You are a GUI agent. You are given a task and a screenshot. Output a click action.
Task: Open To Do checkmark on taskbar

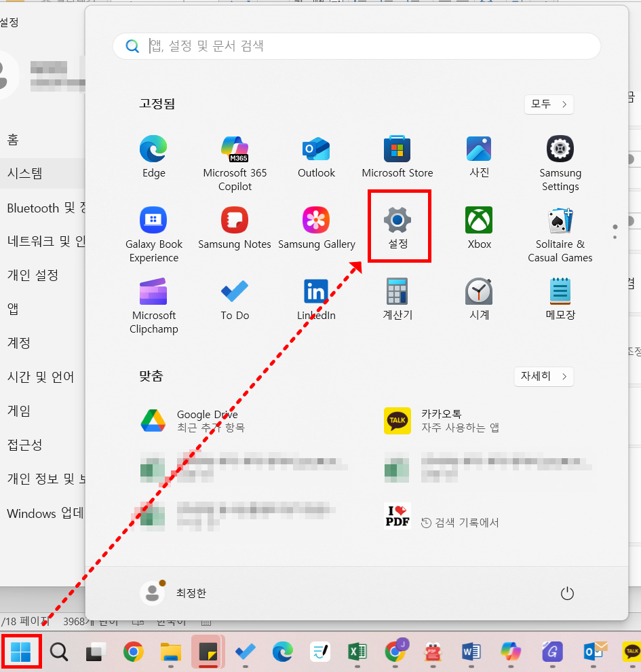246,652
